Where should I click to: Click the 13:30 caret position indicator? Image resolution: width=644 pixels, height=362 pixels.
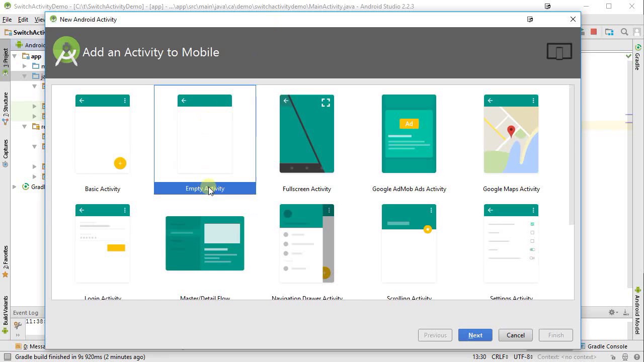point(479,357)
